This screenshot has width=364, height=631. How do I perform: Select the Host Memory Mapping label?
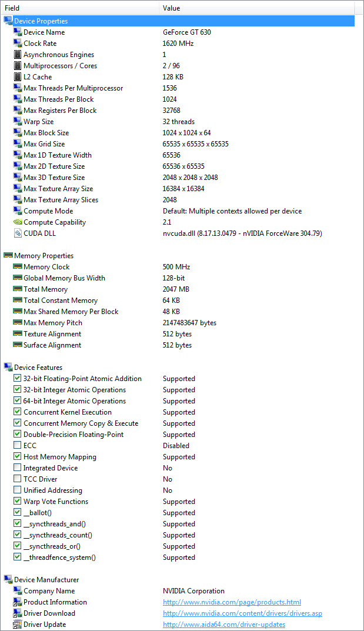[x=60, y=457]
